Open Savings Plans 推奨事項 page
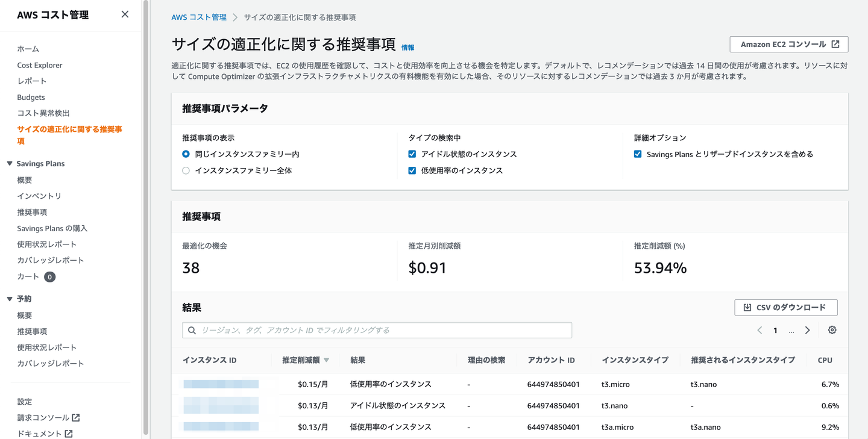868x439 pixels. point(32,212)
